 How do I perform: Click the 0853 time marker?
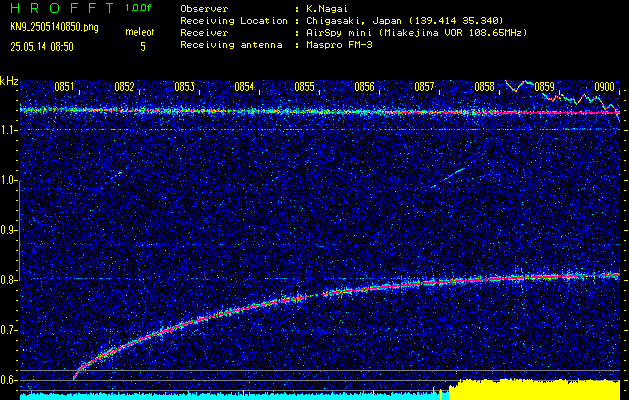(x=184, y=87)
